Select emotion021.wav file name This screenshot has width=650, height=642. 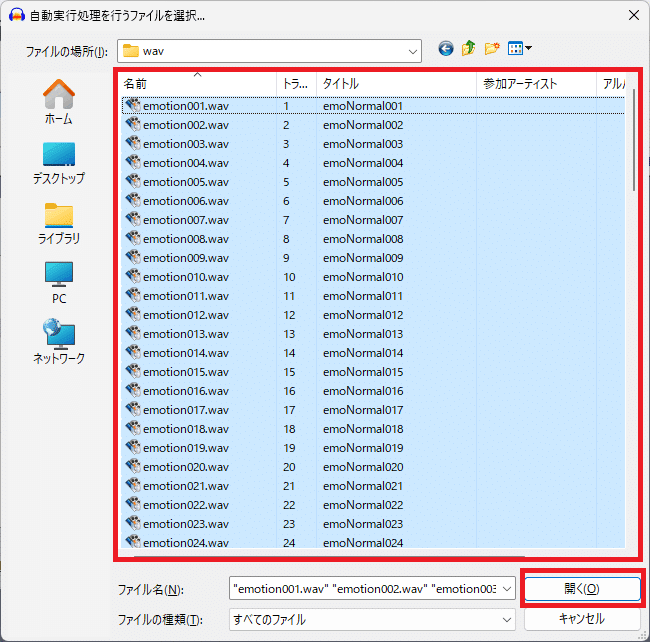[186, 486]
